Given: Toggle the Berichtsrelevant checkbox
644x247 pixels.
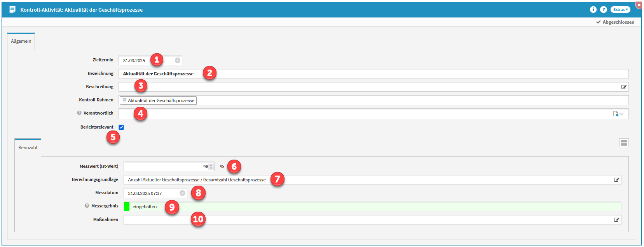Looking at the screenshot, I should click(121, 127).
